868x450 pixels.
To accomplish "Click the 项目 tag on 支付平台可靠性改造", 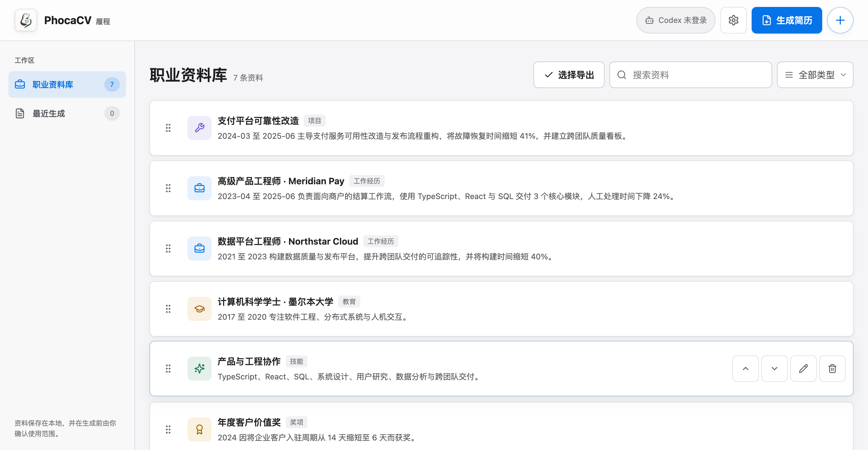I will (314, 121).
